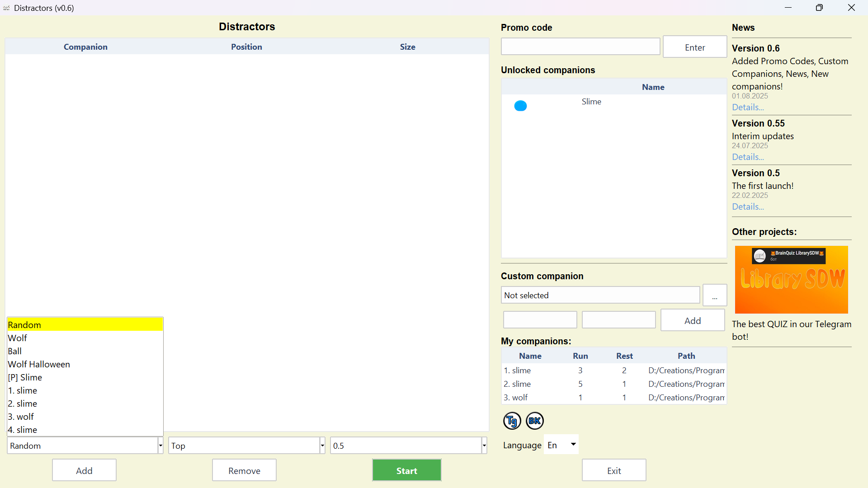Open Details link for Version 0.55
Viewport: 868px width, 488px height.
[748, 157]
